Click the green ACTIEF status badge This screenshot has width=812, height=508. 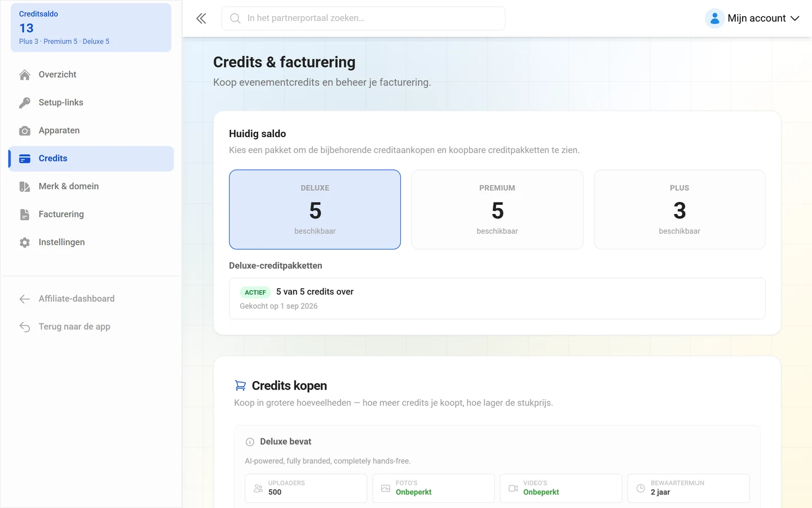[x=255, y=292]
